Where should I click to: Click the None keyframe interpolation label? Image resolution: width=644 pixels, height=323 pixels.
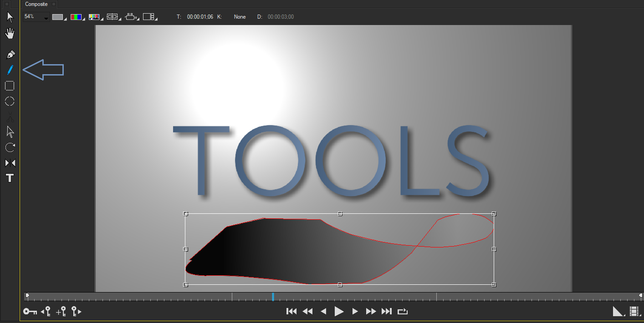click(x=240, y=17)
